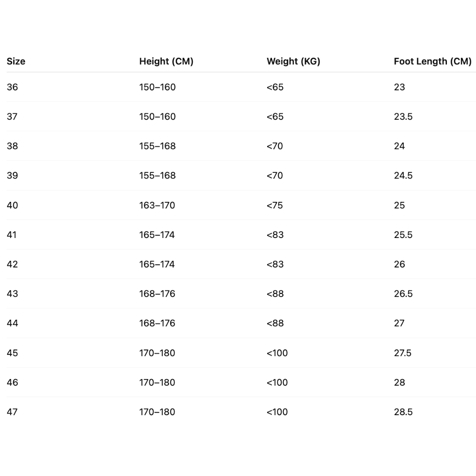Select the size 41 cell
The width and height of the screenshot is (476, 476).
click(12, 235)
